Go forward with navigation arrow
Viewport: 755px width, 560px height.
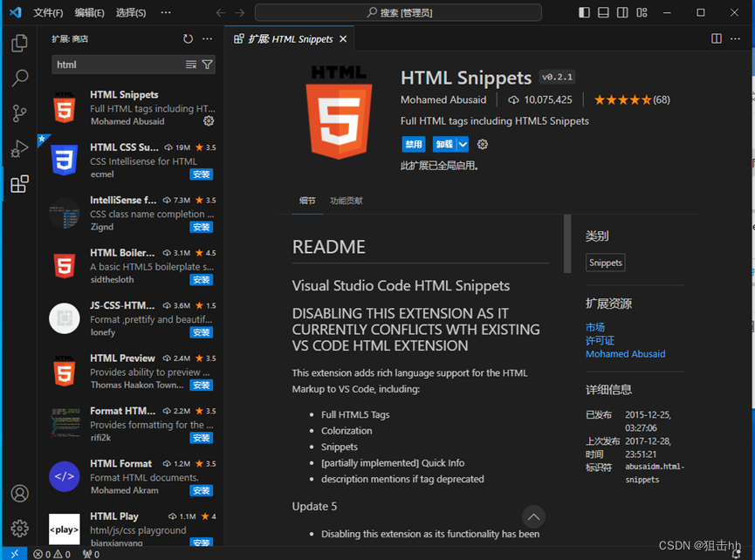pyautogui.click(x=240, y=12)
